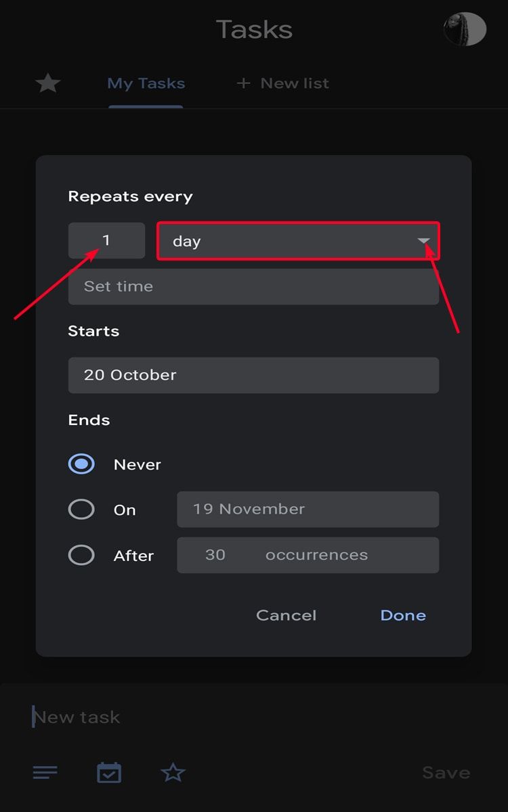The image size is (508, 812).
Task: Click the add details lines icon
Action: pos(45,771)
